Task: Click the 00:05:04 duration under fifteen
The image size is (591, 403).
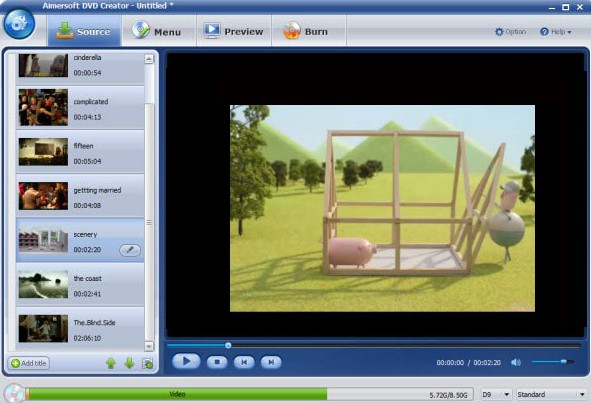Action: click(x=87, y=161)
